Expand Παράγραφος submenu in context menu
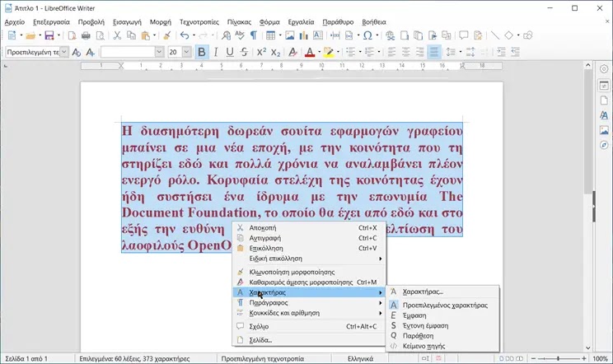This screenshot has height=364, width=613. [x=309, y=303]
